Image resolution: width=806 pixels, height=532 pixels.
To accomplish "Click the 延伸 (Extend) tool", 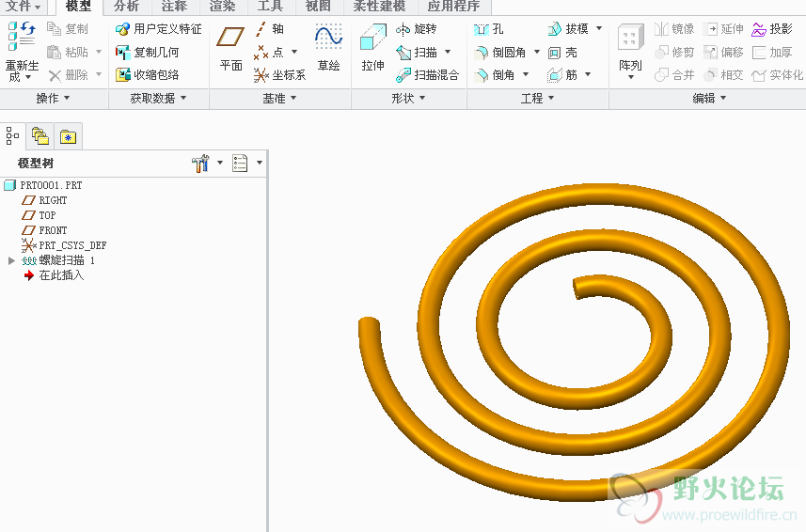I will click(x=723, y=29).
